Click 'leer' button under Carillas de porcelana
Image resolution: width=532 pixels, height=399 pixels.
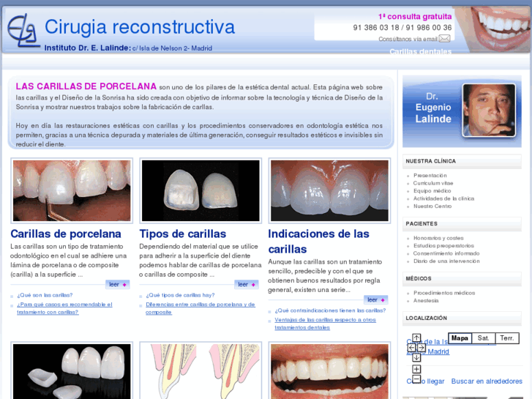click(x=117, y=285)
